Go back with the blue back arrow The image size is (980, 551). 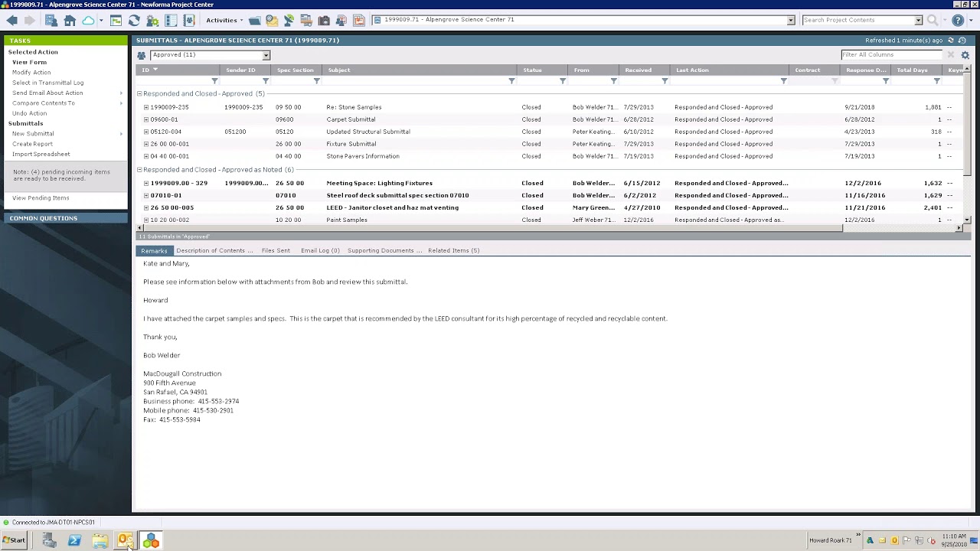[x=11, y=21]
